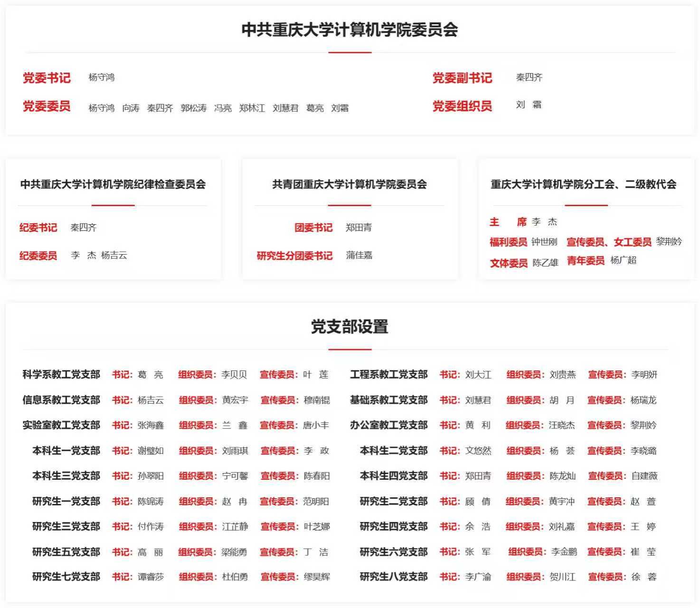This screenshot has width=700, height=608.
Task: Click the 研究生八党支部 row title
Action: coord(393,577)
